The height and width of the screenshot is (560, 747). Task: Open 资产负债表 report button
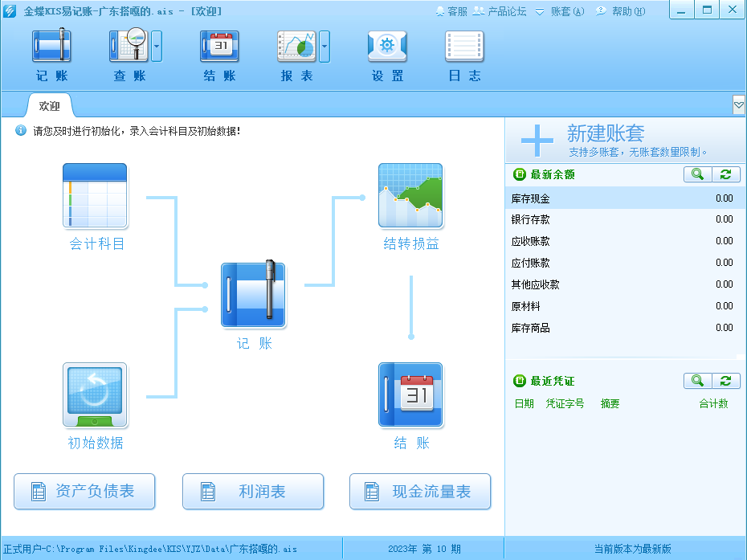click(84, 492)
